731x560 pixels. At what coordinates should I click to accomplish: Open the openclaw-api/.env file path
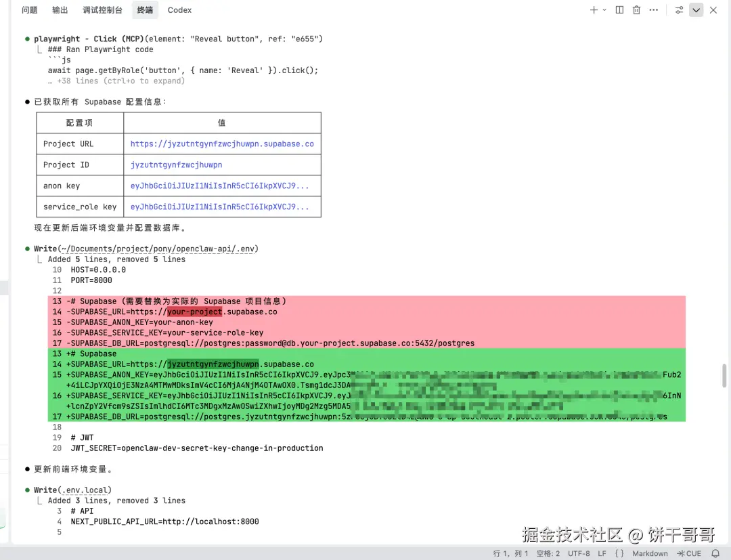pos(158,249)
